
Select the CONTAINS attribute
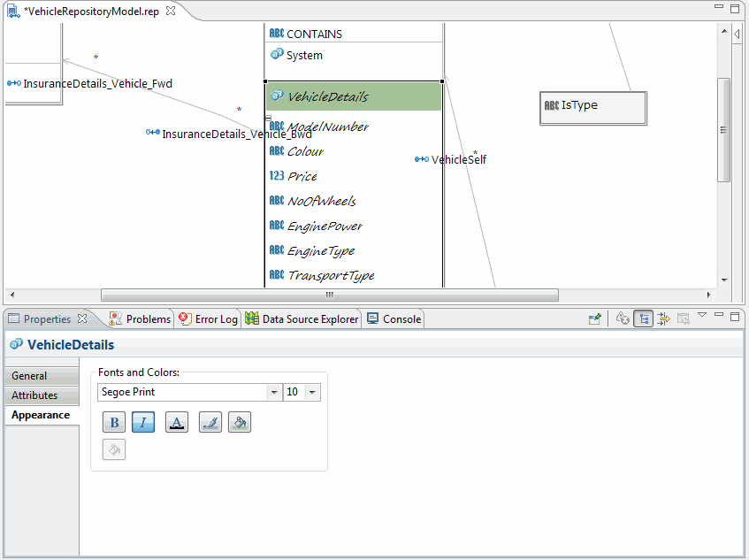(x=314, y=34)
